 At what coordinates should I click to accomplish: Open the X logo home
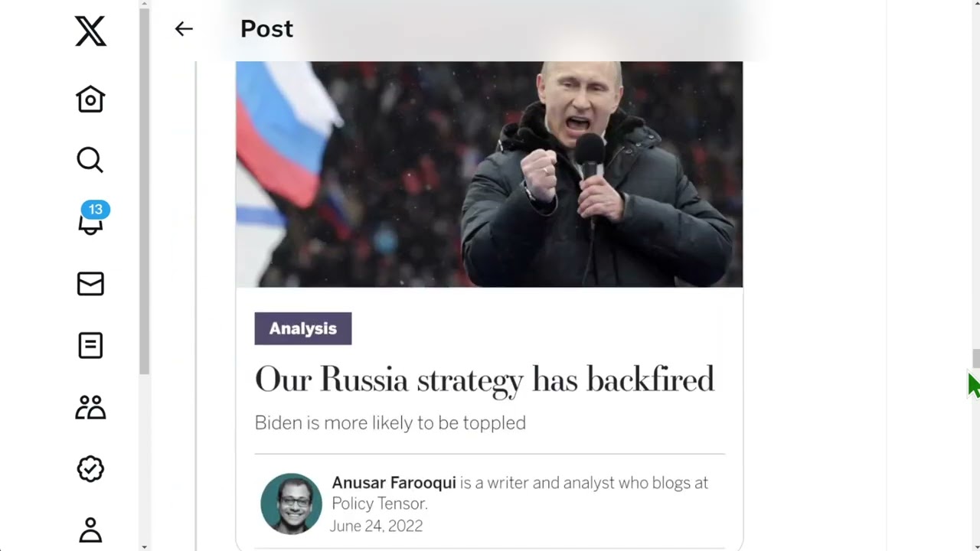point(90,32)
